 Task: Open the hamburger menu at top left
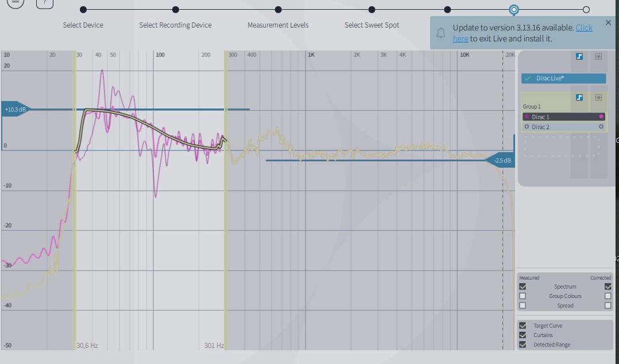click(16, 2)
